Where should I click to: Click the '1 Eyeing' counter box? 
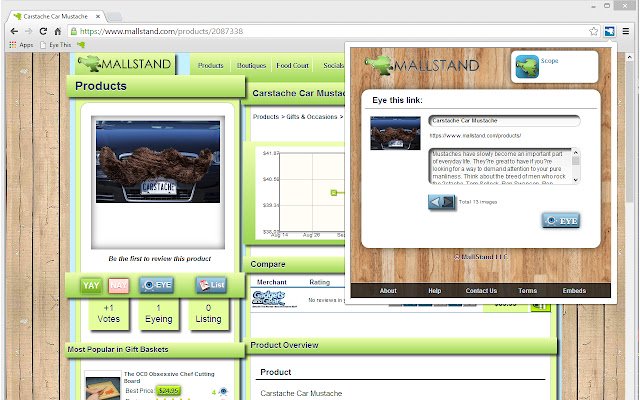pos(158,314)
